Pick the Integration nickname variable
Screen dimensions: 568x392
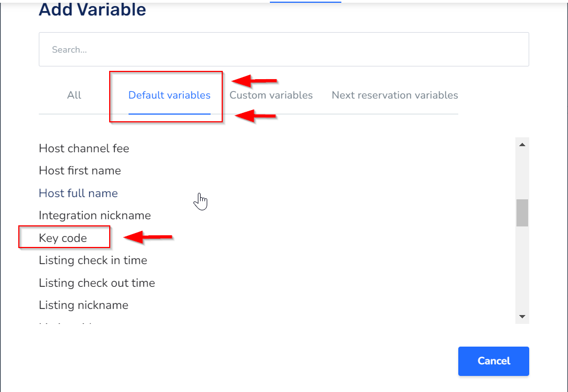pos(95,215)
